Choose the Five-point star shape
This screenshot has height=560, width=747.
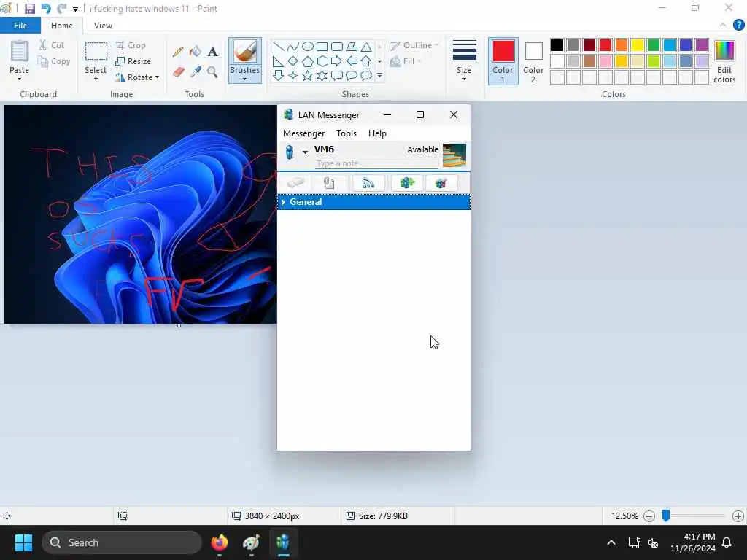(308, 75)
